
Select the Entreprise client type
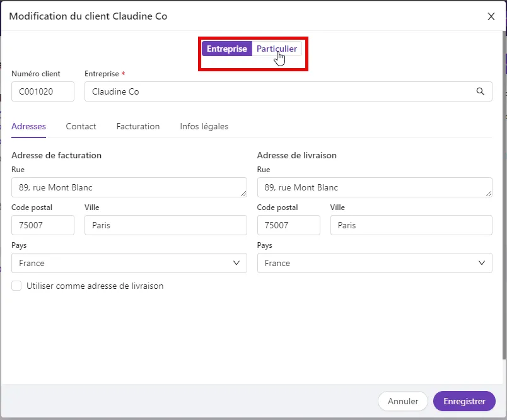click(x=226, y=49)
